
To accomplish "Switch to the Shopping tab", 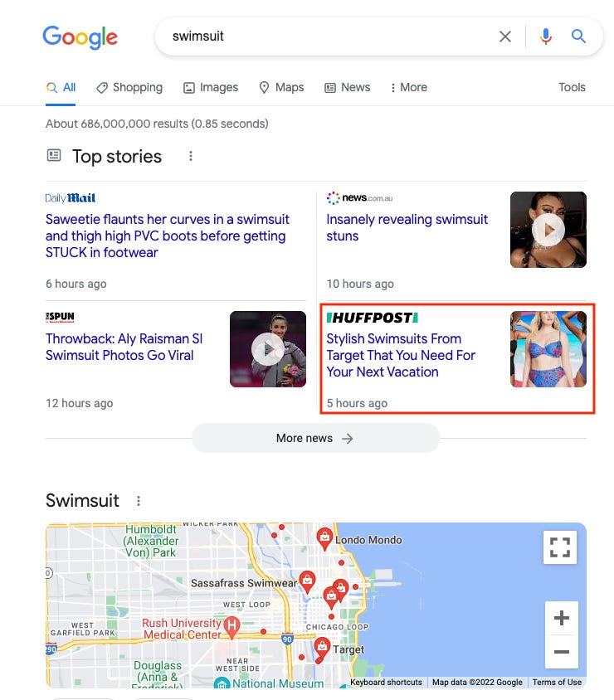I will [129, 87].
